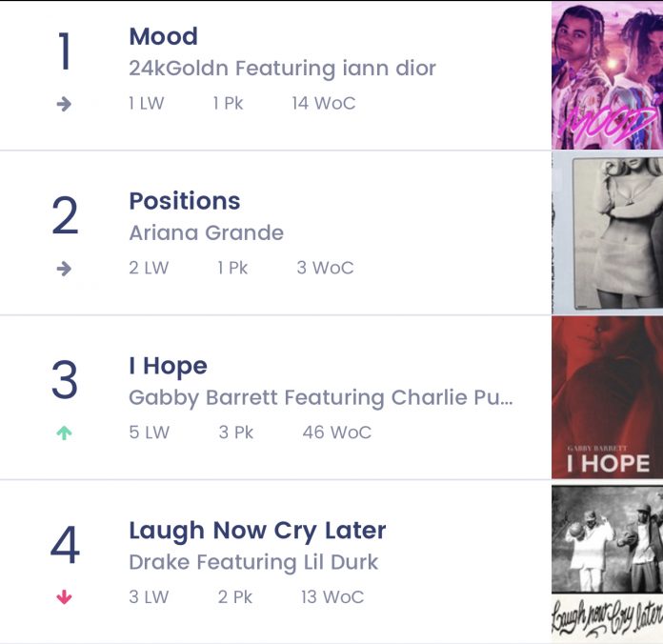Click artist name Ariana Grande
The height and width of the screenshot is (644, 663).
pos(207,233)
